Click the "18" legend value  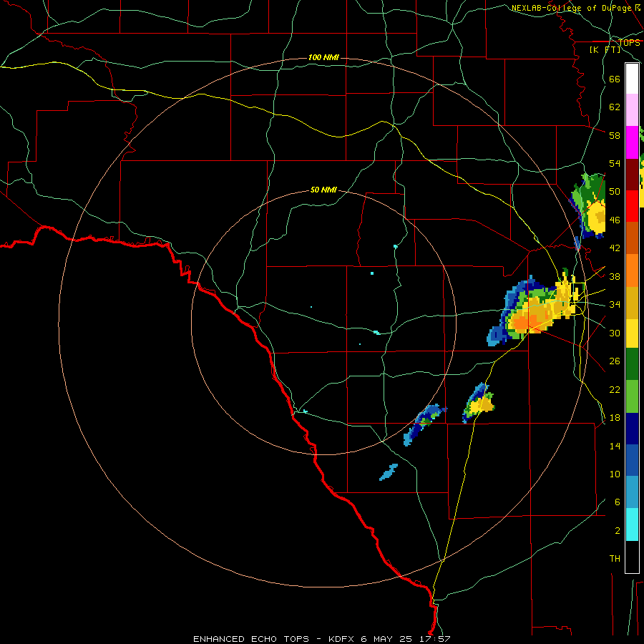pos(615,418)
